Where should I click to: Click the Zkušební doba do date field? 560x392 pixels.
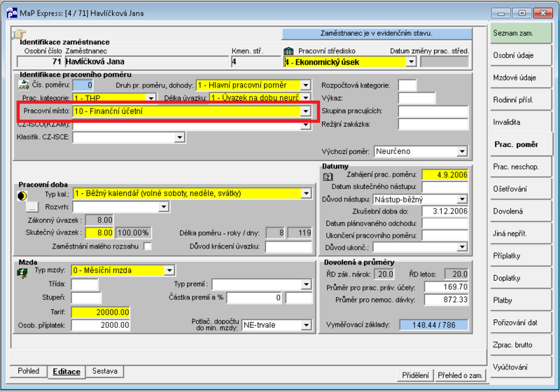444,211
